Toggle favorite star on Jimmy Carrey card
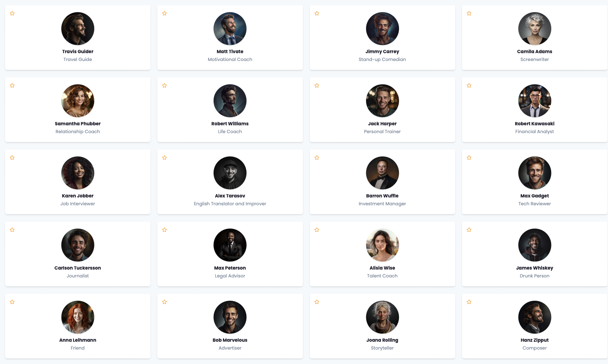The width and height of the screenshot is (608, 364). (317, 13)
